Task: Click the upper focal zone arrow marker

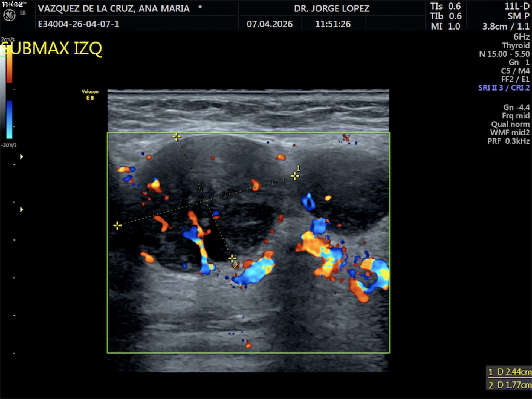Action: [x=21, y=157]
